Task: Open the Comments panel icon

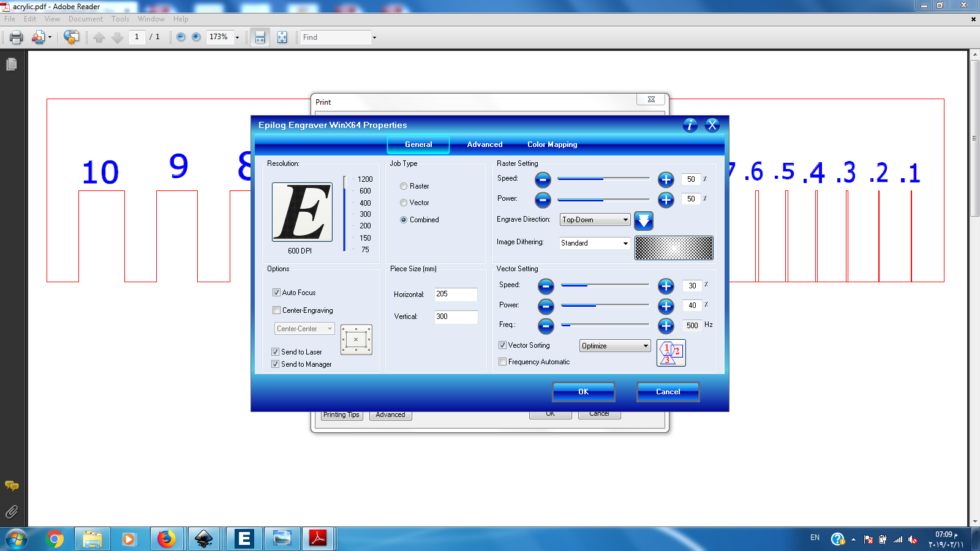Action: point(12,486)
